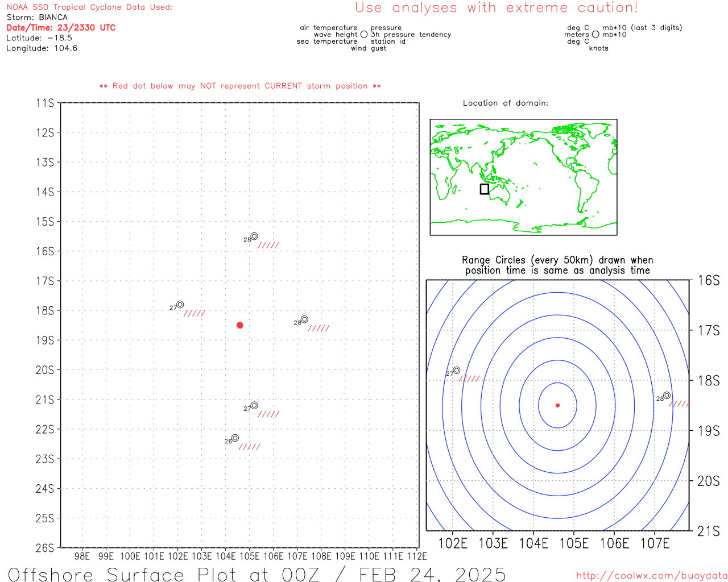Select the station circle near 21S 105E
Viewport: 728px width, 582px height.
[x=254, y=405]
